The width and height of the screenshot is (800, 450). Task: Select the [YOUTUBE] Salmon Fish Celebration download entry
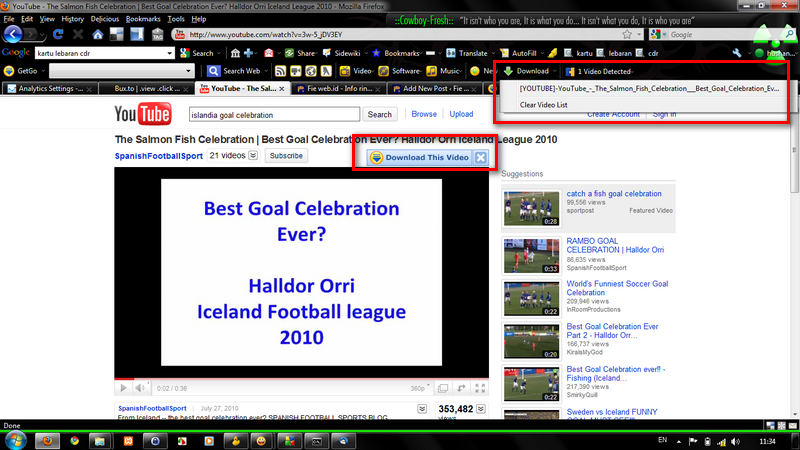649,88
